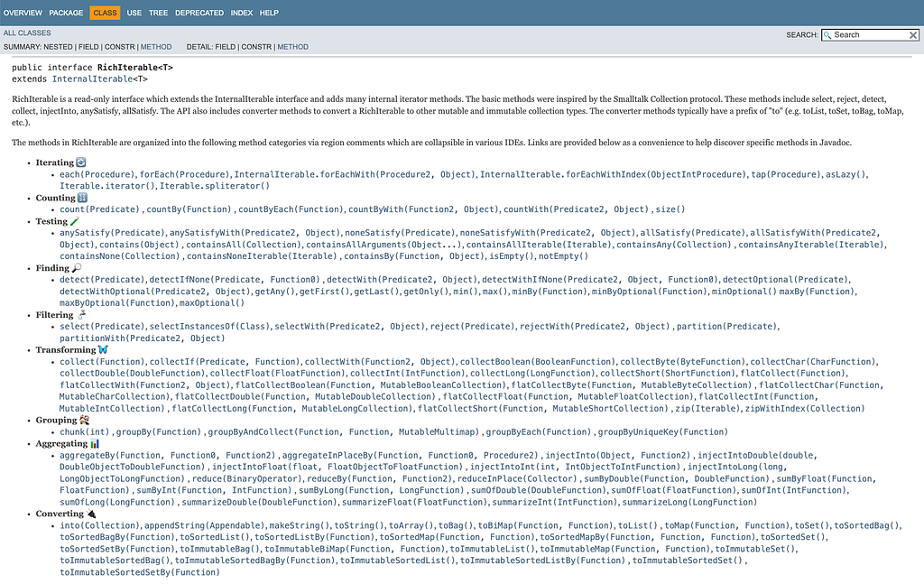Open the getFirst() method link
The width and height of the screenshot is (924, 584).
[324, 292]
